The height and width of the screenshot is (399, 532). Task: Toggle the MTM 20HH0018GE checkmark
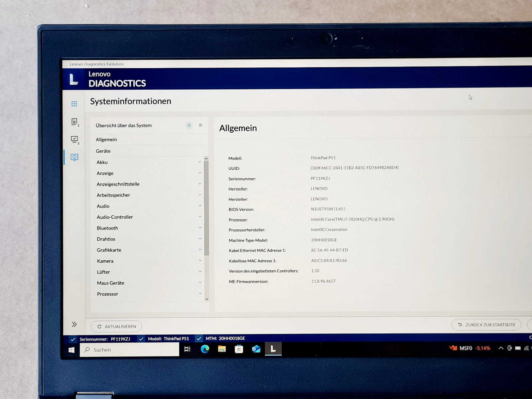[x=199, y=338]
